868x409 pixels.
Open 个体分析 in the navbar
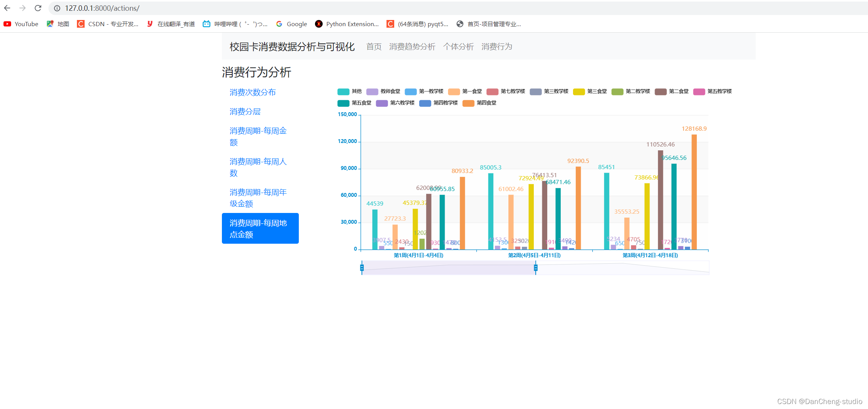pos(458,47)
